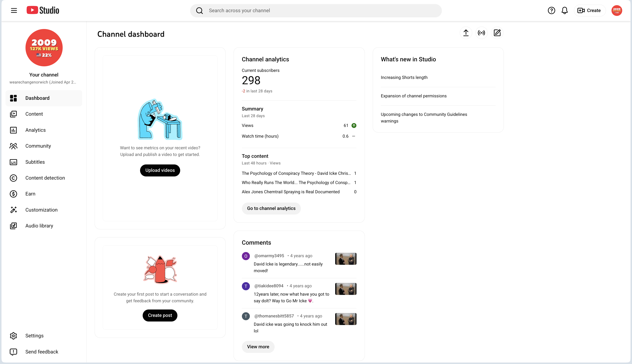This screenshot has height=364, width=632.
Task: Open video thumbnail beside thomanesbitt5857 comment
Action: (x=346, y=319)
